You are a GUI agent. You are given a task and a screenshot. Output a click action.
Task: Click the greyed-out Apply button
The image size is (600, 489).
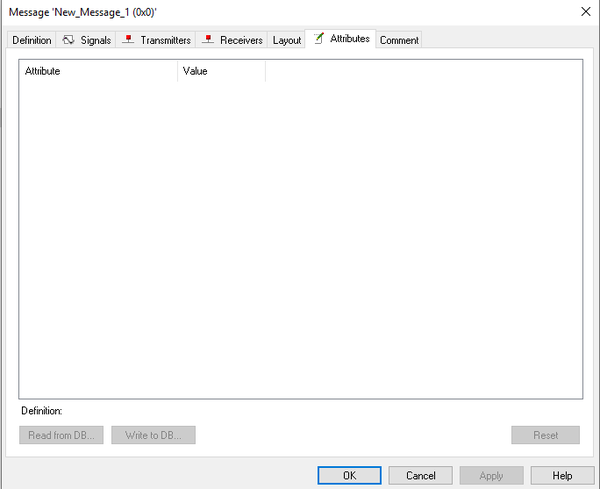pos(491,476)
